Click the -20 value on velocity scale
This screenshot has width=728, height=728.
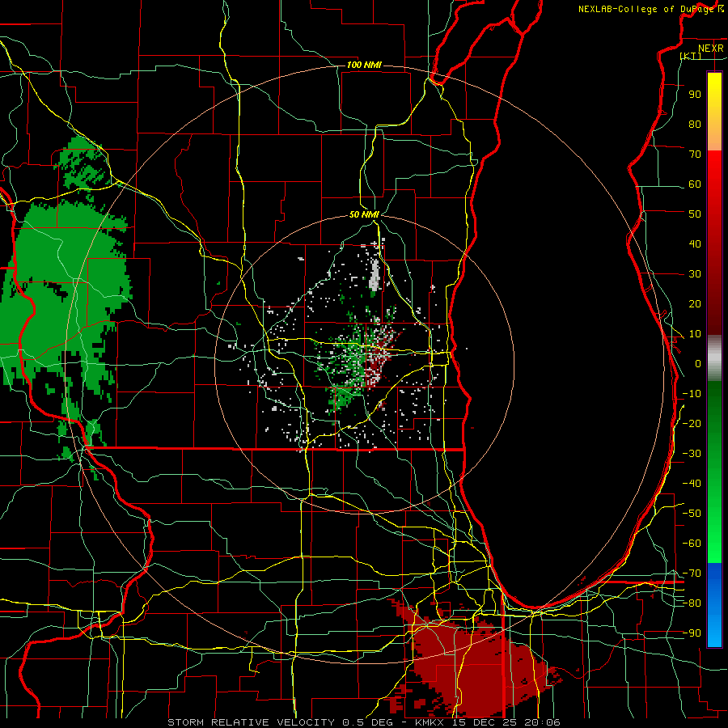692,423
